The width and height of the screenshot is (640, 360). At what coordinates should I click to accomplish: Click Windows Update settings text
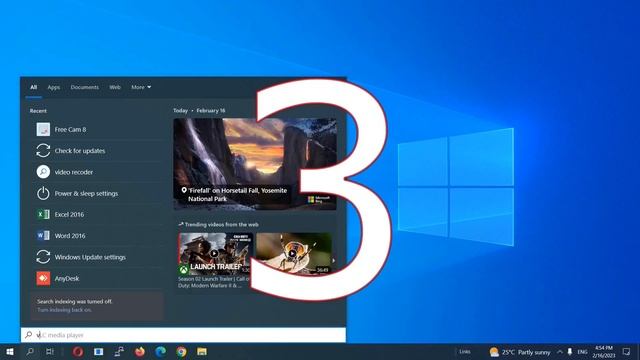90,257
